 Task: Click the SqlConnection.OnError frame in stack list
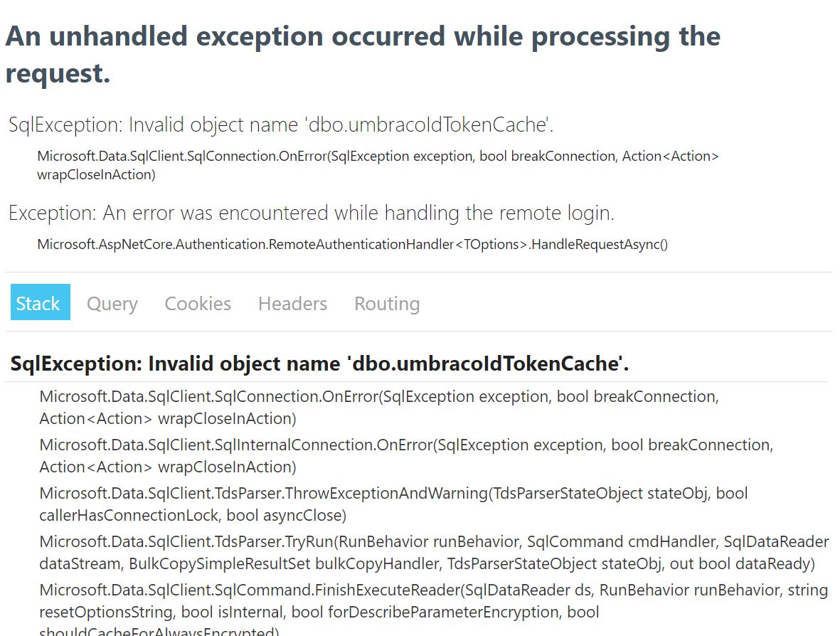(x=379, y=407)
